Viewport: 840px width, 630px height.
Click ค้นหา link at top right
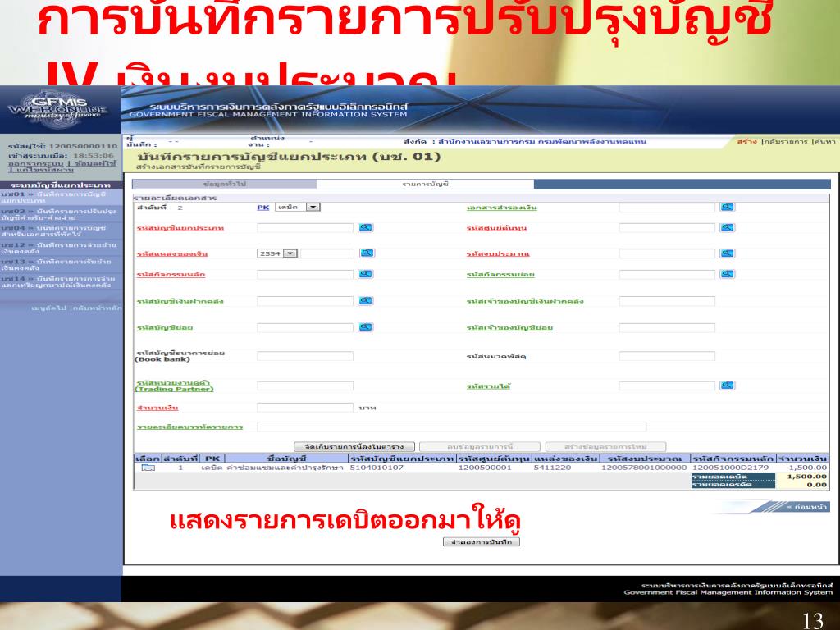[825, 141]
